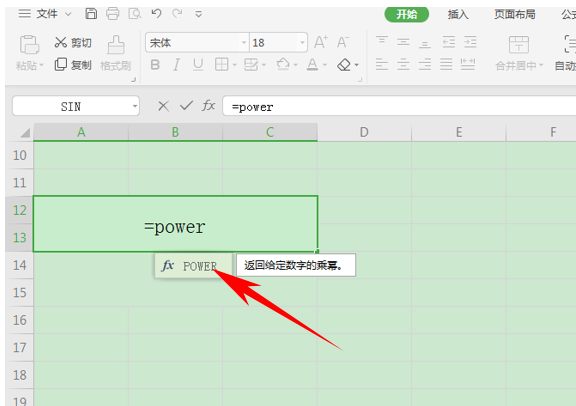Click the Print Preview icon
576x406 pixels.
135,14
